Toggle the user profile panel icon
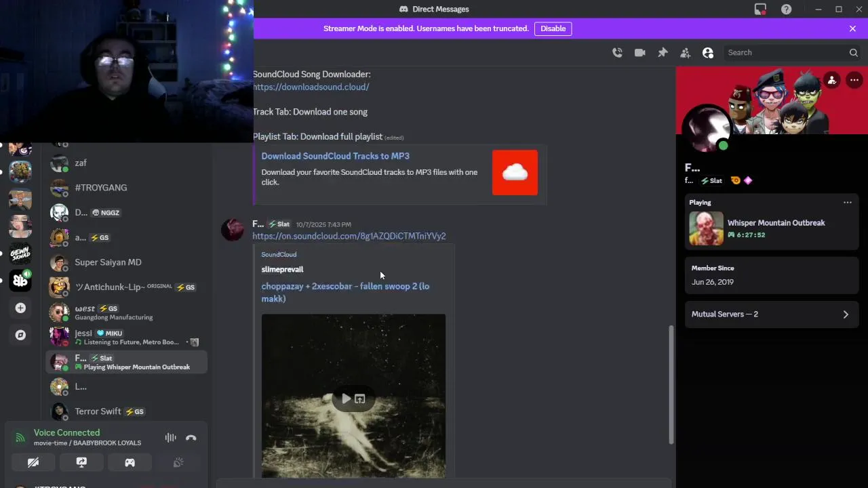868x488 pixels. [708, 53]
